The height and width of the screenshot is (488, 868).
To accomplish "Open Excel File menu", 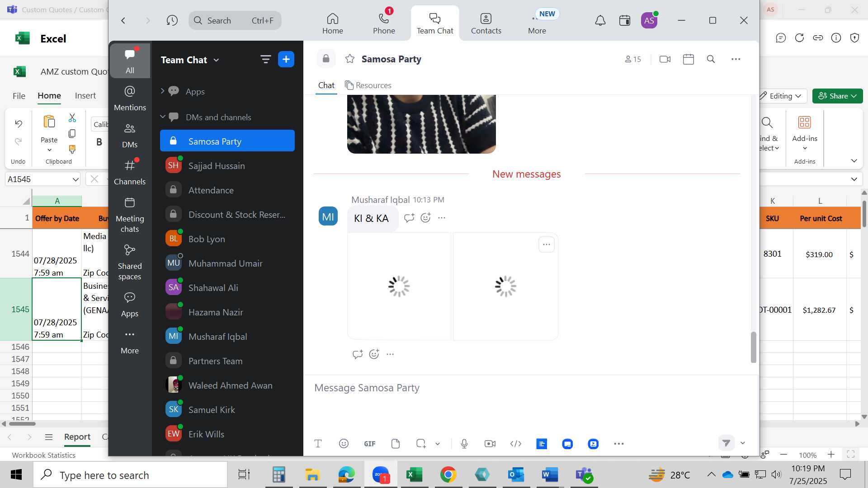I will coord(19,96).
